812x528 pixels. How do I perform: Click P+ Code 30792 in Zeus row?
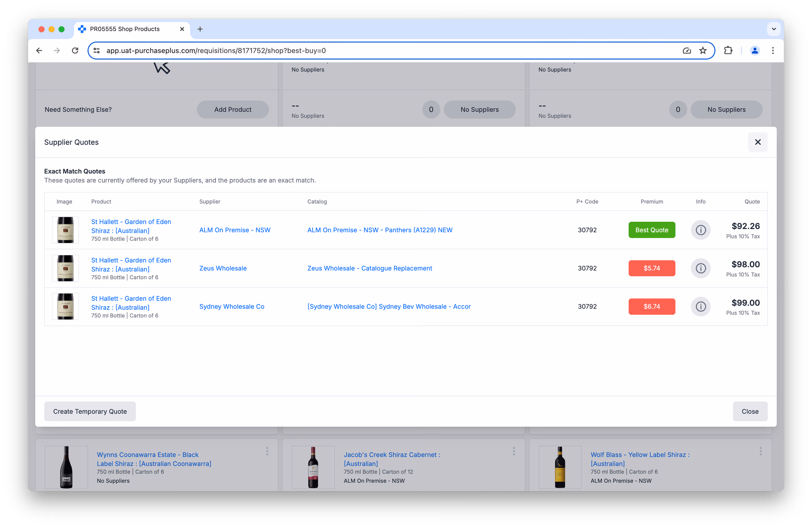(587, 268)
